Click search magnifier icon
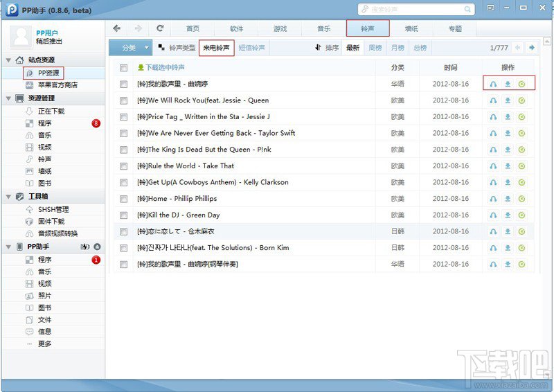554x392 pixels. [x=467, y=9]
